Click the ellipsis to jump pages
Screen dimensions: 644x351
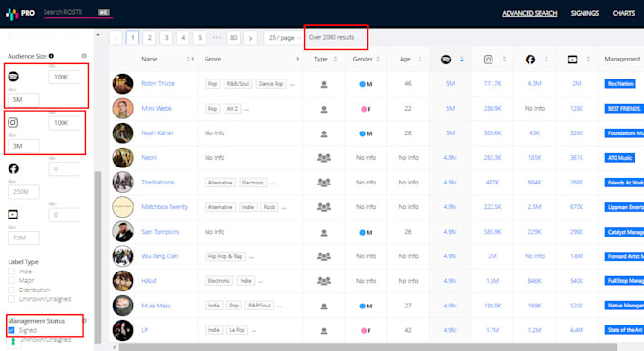[217, 37]
